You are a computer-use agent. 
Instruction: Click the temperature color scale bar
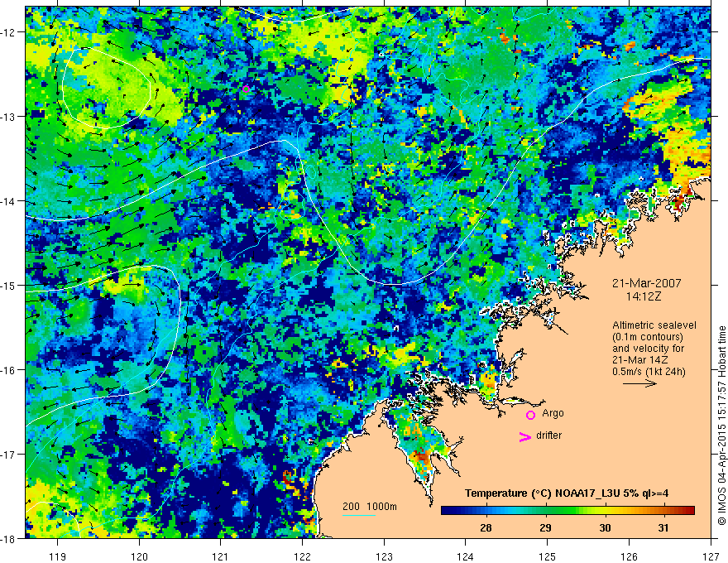pyautogui.click(x=568, y=511)
